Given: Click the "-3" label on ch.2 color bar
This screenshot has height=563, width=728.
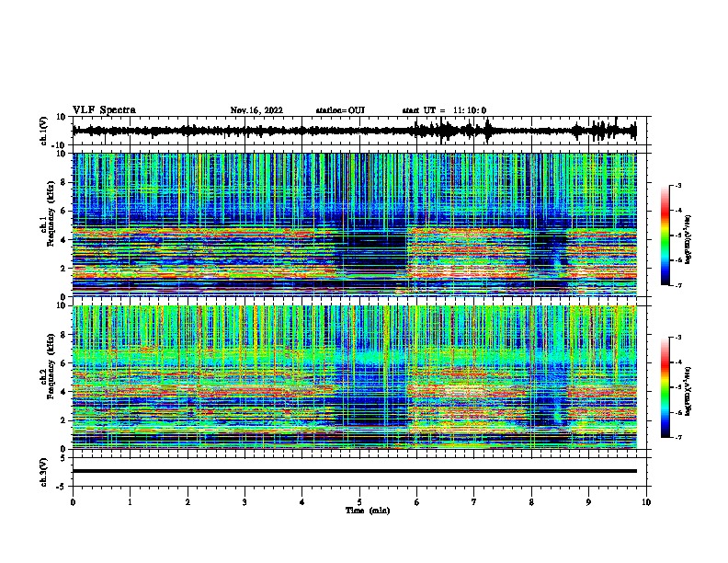Looking at the screenshot, I should pyautogui.click(x=678, y=338).
